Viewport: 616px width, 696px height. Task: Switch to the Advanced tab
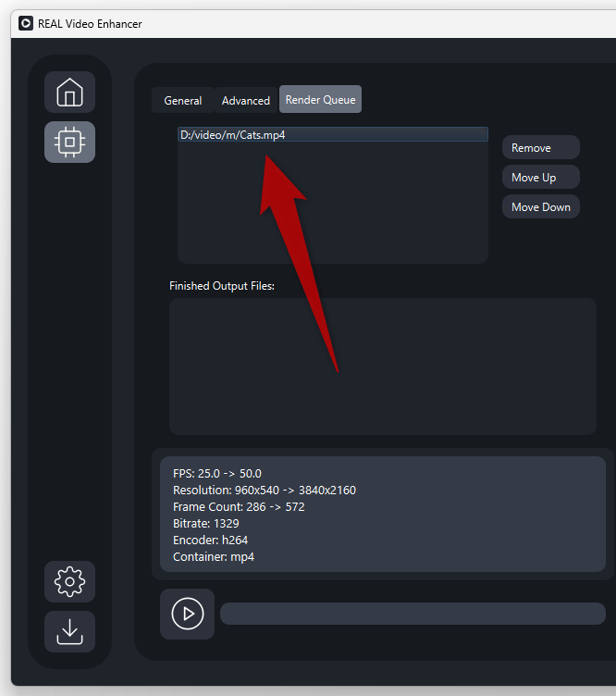coord(246,100)
